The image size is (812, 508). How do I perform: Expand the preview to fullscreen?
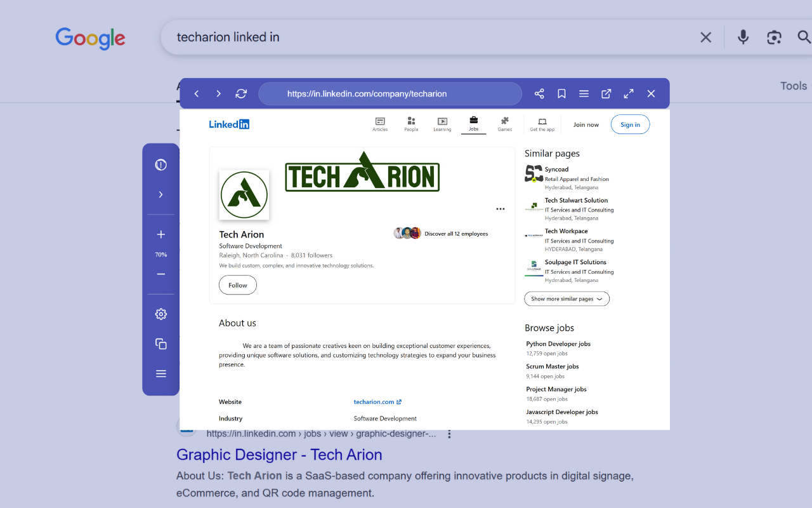[629, 94]
